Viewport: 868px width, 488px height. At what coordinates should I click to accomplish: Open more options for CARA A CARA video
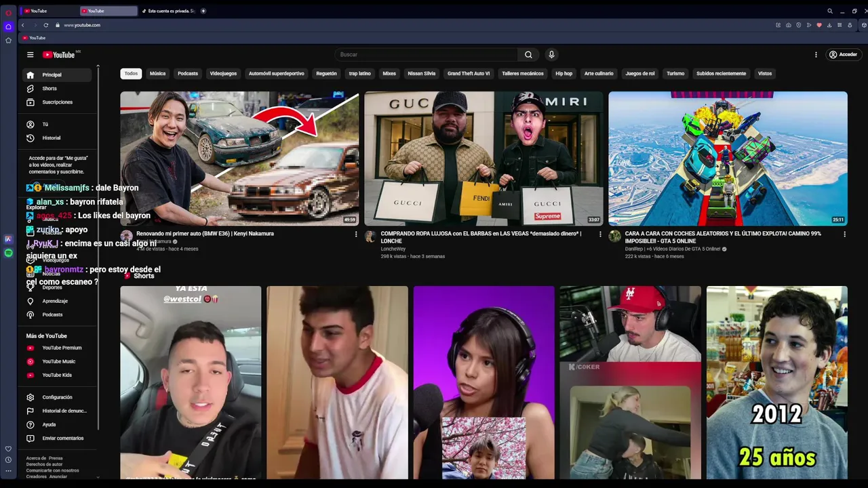tap(844, 235)
